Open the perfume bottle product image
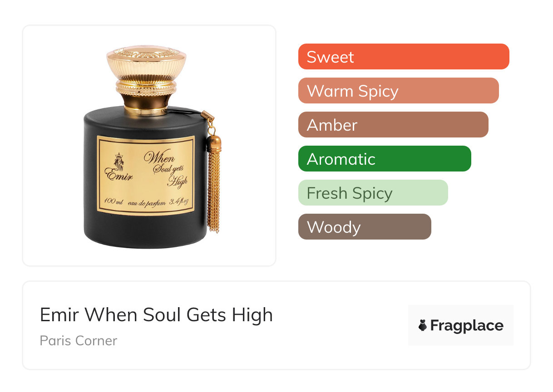The image size is (553, 392). coord(149,144)
